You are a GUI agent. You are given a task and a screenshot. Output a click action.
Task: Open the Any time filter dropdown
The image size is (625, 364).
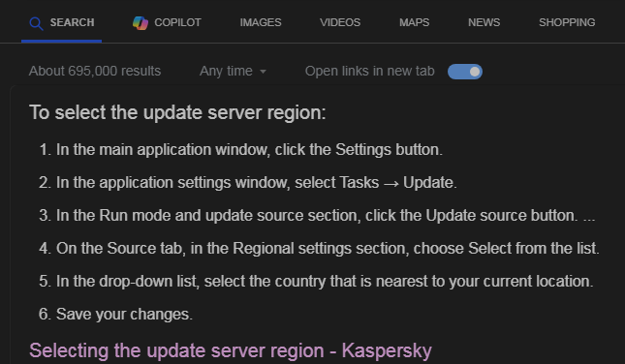coord(233,72)
